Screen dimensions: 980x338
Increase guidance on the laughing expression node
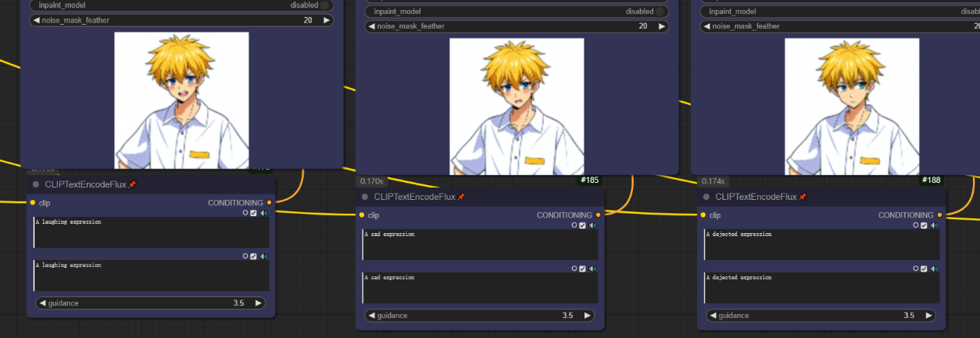coord(259,303)
